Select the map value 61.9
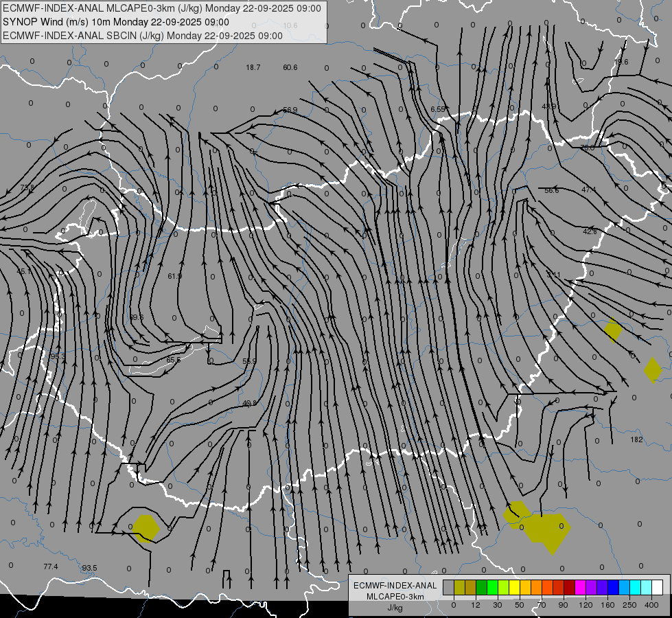This screenshot has height=618, width=672. pyautogui.click(x=175, y=276)
